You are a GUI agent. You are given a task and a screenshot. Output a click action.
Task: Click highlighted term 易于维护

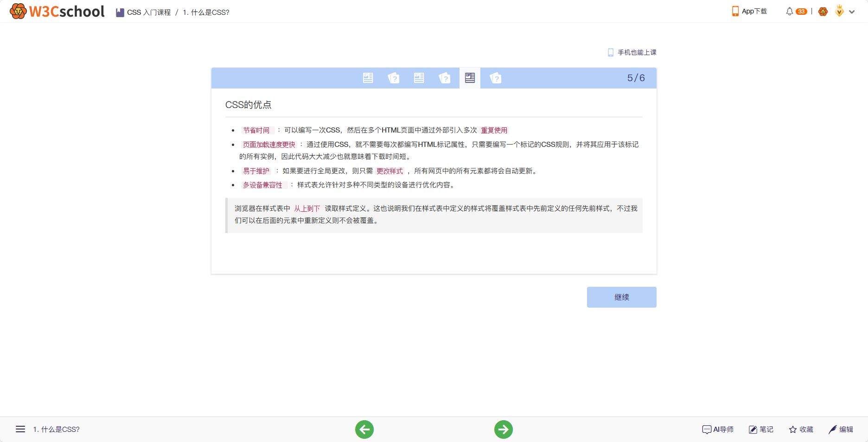tap(256, 171)
